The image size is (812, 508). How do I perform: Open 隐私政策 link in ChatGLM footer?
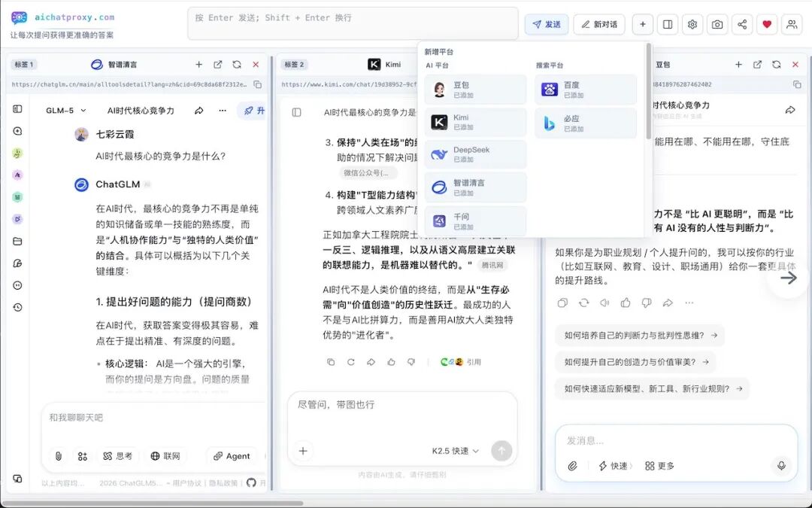pyautogui.click(x=223, y=483)
